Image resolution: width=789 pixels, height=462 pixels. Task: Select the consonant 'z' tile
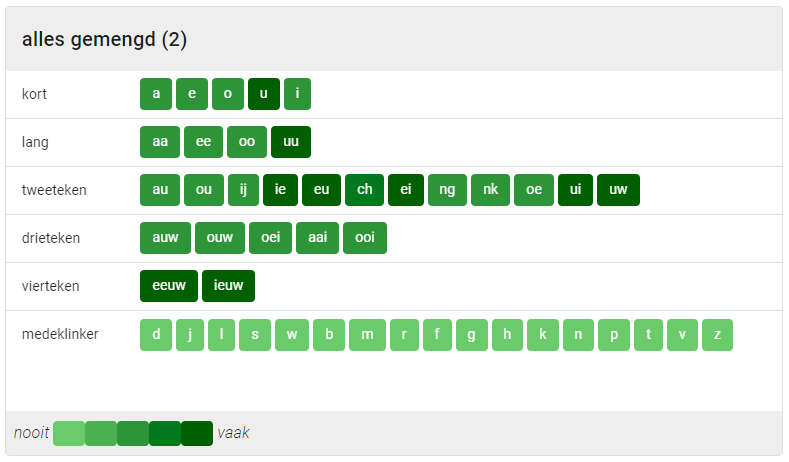(717, 335)
